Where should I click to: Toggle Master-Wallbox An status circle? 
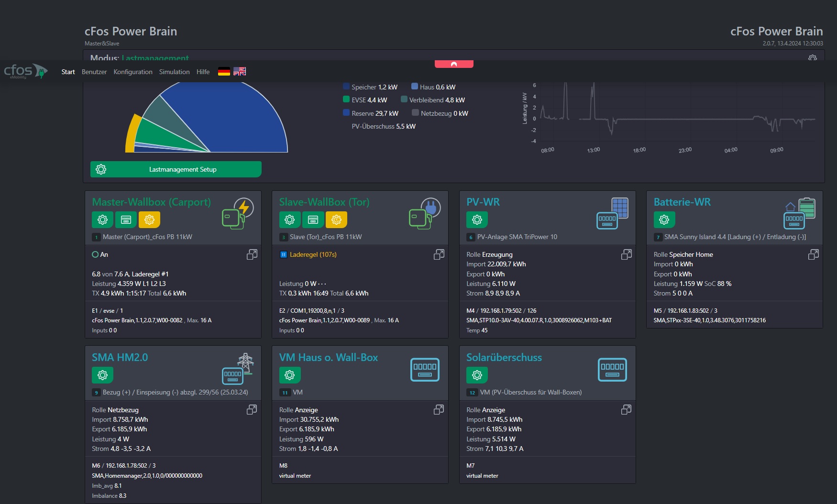click(95, 254)
